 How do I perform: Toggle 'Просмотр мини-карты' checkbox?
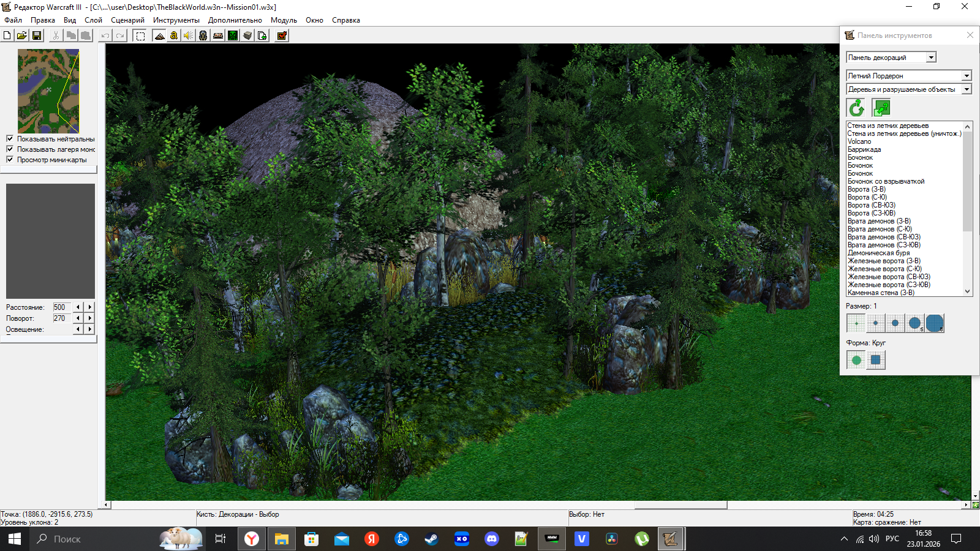(x=10, y=159)
